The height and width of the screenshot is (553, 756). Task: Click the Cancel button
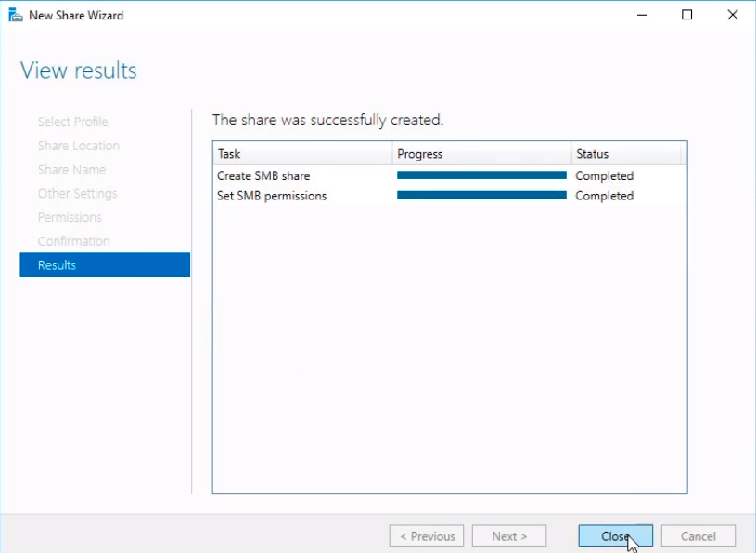(698, 535)
